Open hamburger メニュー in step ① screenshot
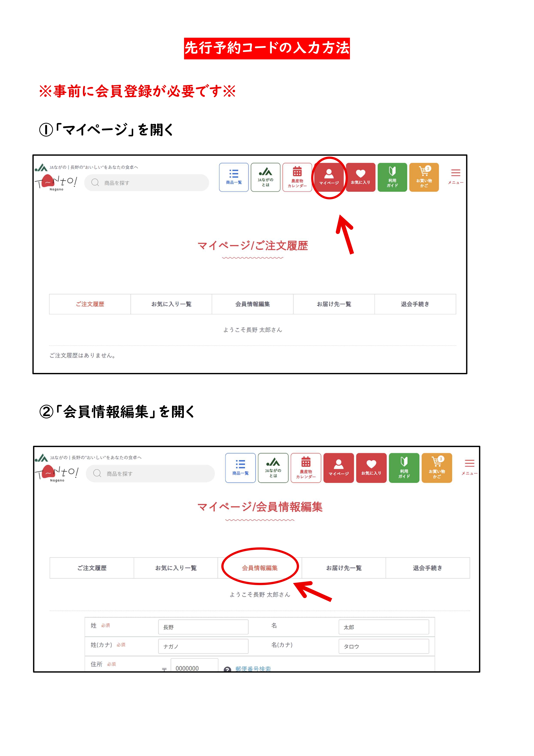The width and height of the screenshot is (534, 756). [x=455, y=176]
